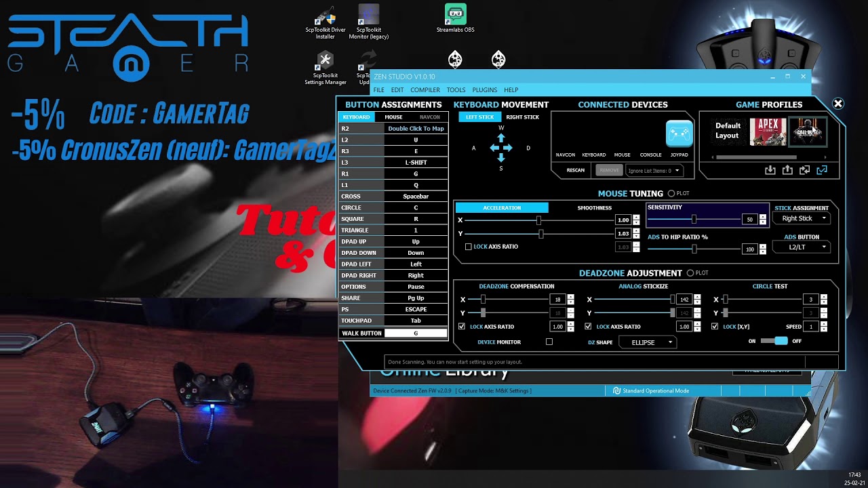Screen dimensions: 868x488
Task: Uncheck Deadzone Compensation Lock Axis Ratio
Action: [462, 327]
